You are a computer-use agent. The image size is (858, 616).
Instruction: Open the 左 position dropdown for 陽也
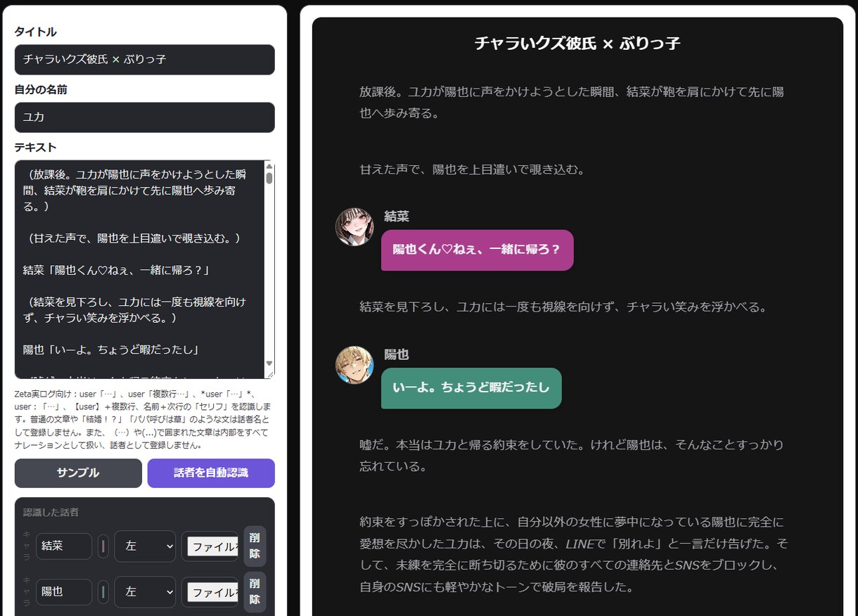(x=145, y=591)
